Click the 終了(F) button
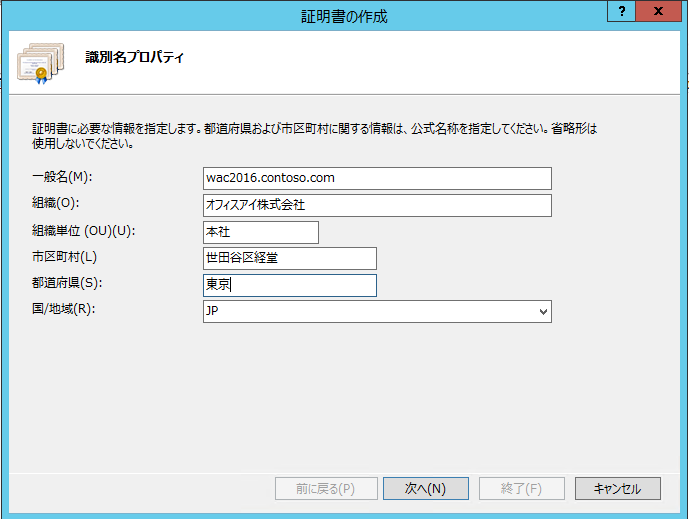Viewport: 689px width, 519px height. [520, 488]
